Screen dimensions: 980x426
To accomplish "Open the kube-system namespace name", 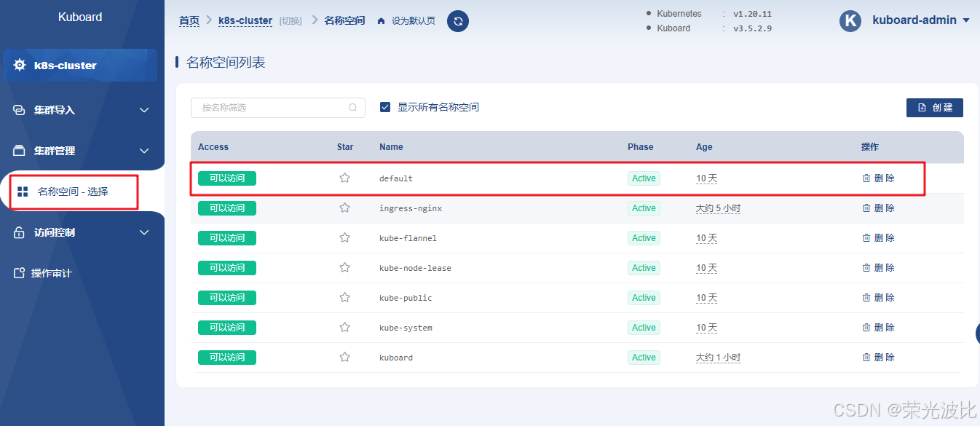I will (406, 328).
